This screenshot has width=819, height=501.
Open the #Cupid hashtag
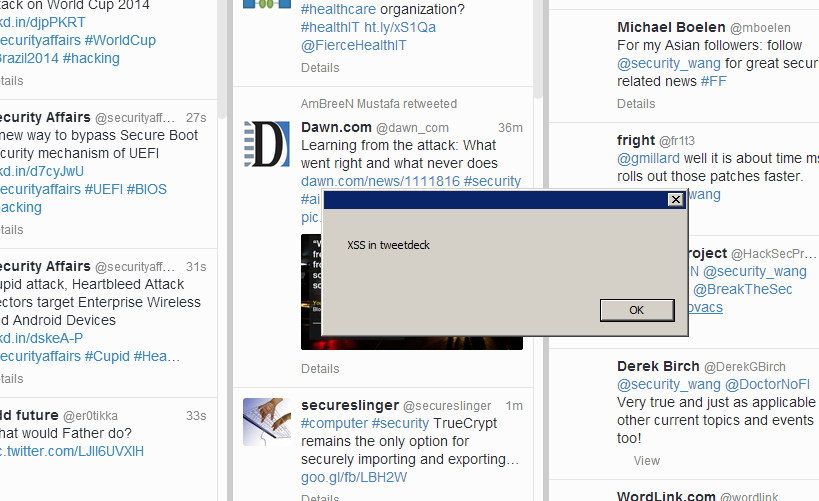coord(107,356)
